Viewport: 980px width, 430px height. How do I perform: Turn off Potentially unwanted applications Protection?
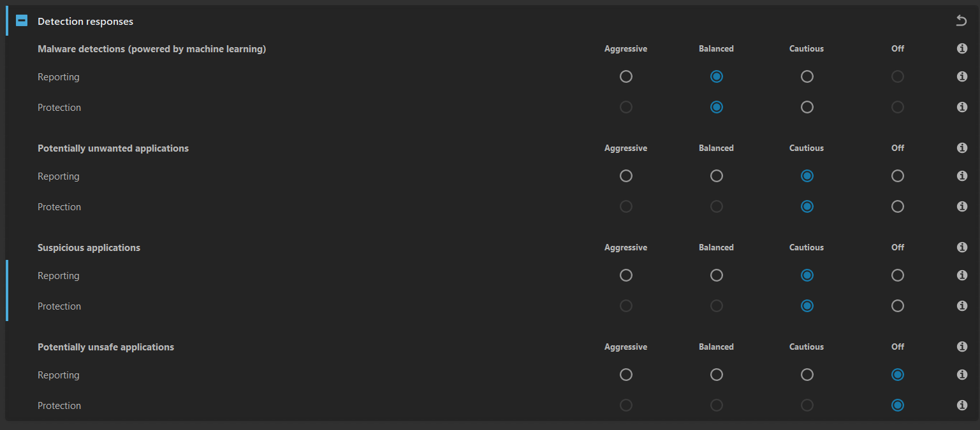pos(898,206)
